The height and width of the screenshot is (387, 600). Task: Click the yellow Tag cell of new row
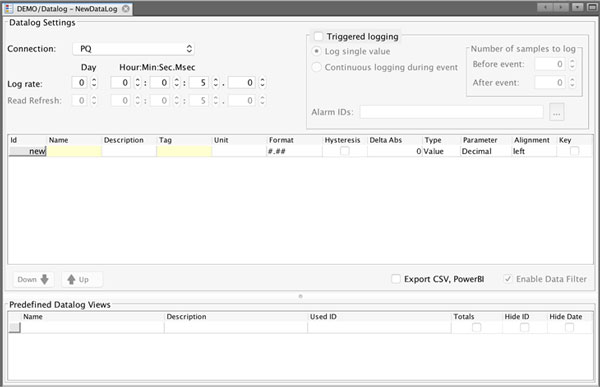[184, 151]
